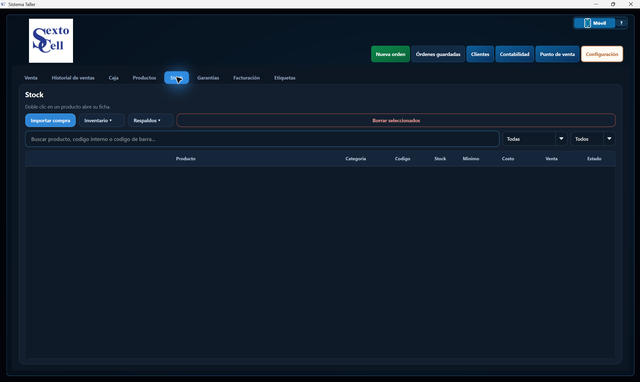Expand the Respaldos dropdown menu
This screenshot has width=640, height=382.
(x=150, y=120)
